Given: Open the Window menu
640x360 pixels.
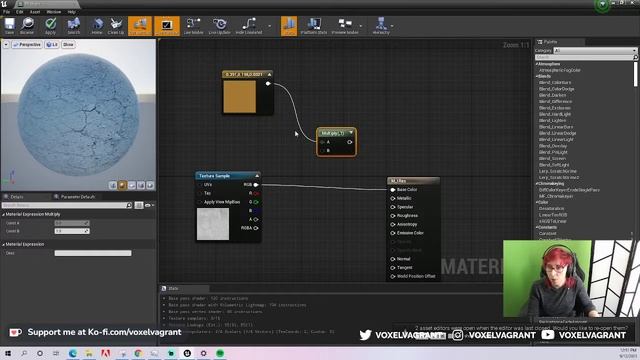Looking at the screenshot, I should pos(53,12).
